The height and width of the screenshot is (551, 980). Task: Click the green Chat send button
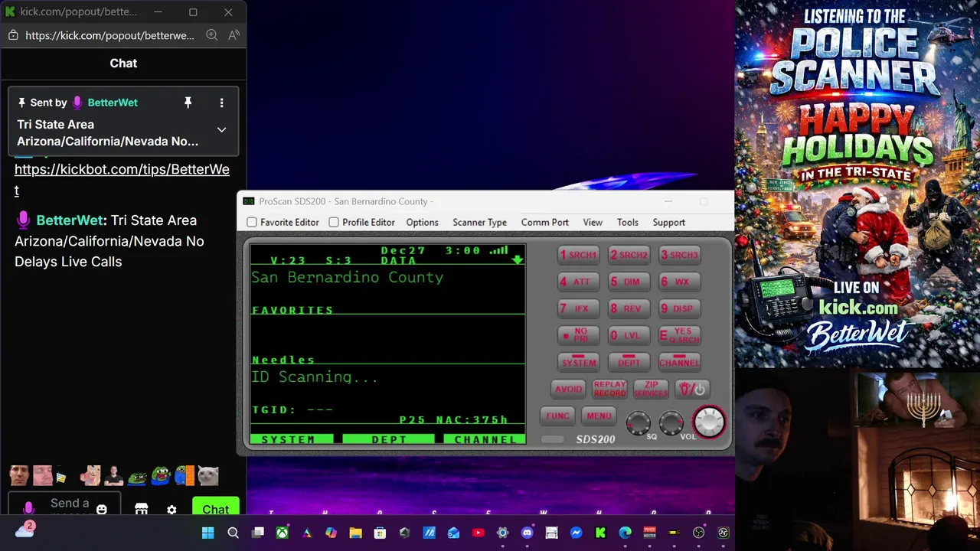[215, 507]
